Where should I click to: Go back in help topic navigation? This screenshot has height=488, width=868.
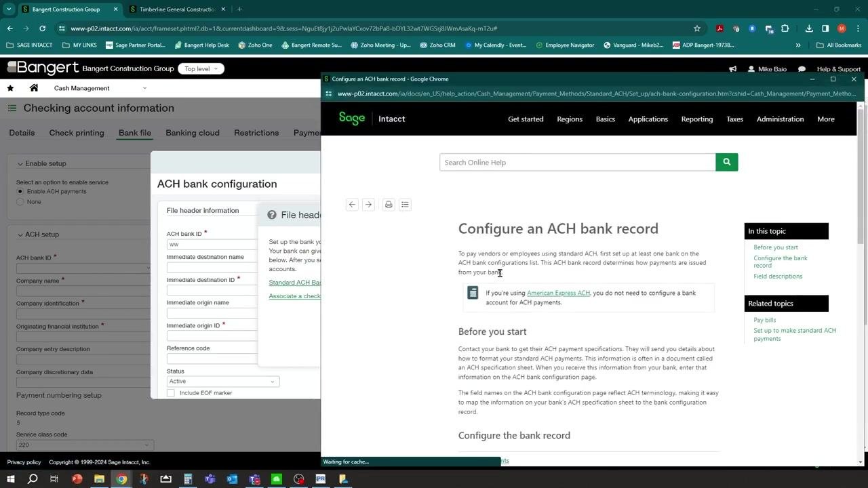pyautogui.click(x=352, y=205)
